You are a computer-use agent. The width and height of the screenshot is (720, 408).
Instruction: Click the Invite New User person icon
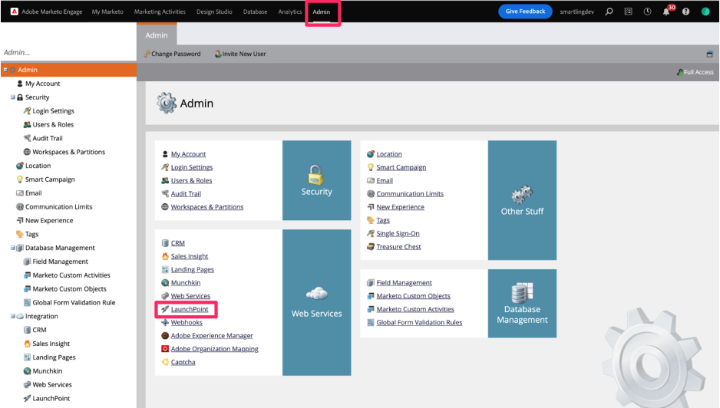pyautogui.click(x=218, y=54)
